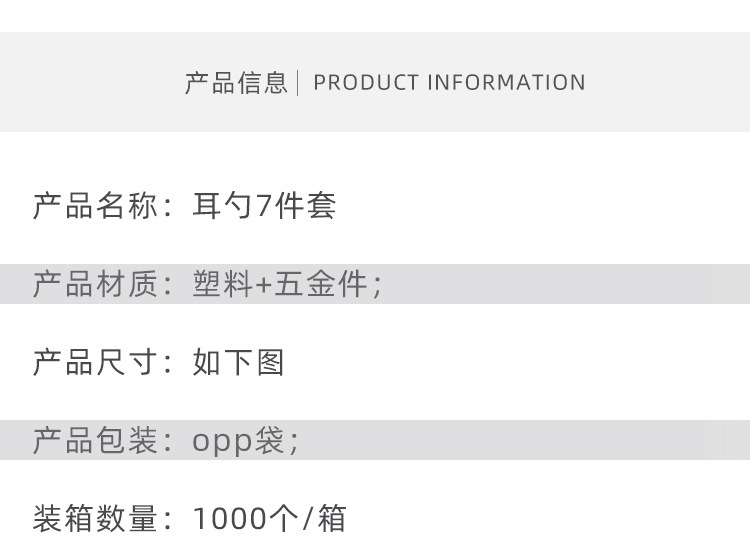Click the 产品材质 label

tap(95, 285)
